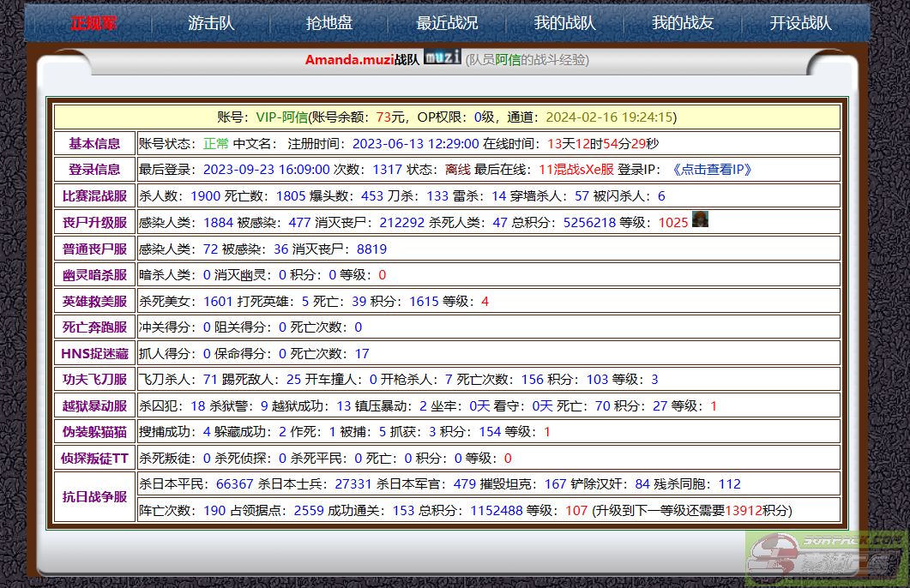Open the Amanda.muzi team name link
910x588 pixels.
[349, 60]
